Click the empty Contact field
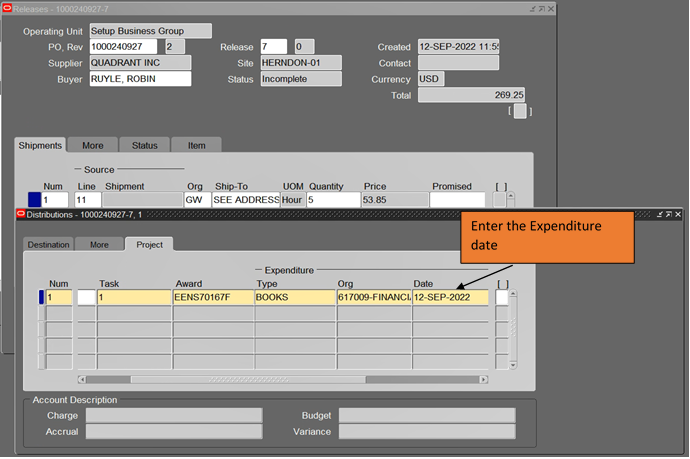 coord(459,62)
